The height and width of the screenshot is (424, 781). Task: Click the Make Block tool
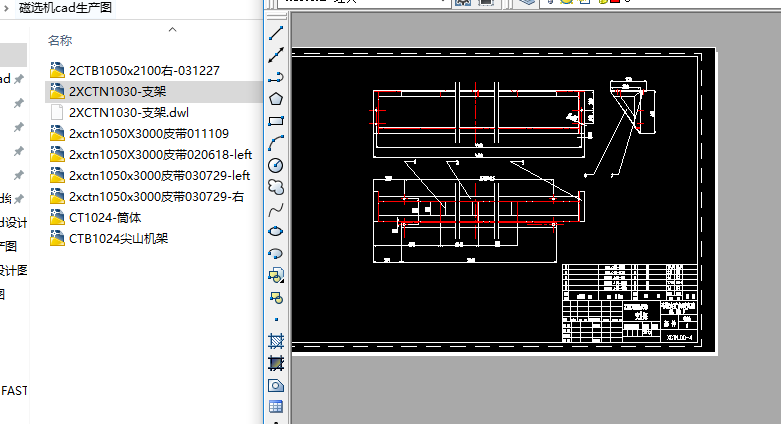(x=276, y=297)
